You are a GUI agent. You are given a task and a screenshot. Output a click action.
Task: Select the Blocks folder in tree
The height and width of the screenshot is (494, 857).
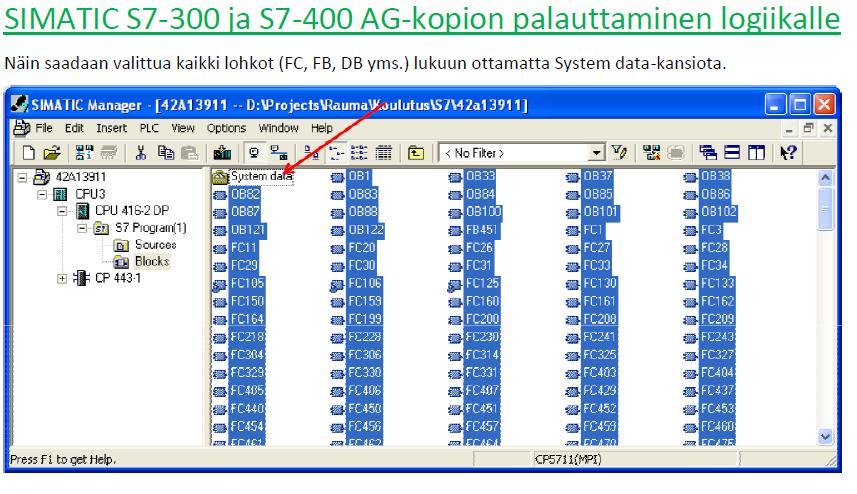pos(152,262)
